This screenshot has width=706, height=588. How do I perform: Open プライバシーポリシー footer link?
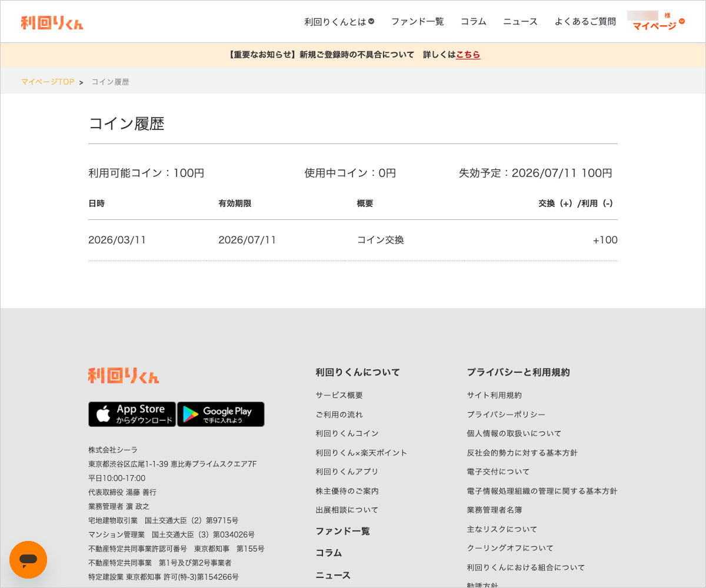[x=505, y=415]
